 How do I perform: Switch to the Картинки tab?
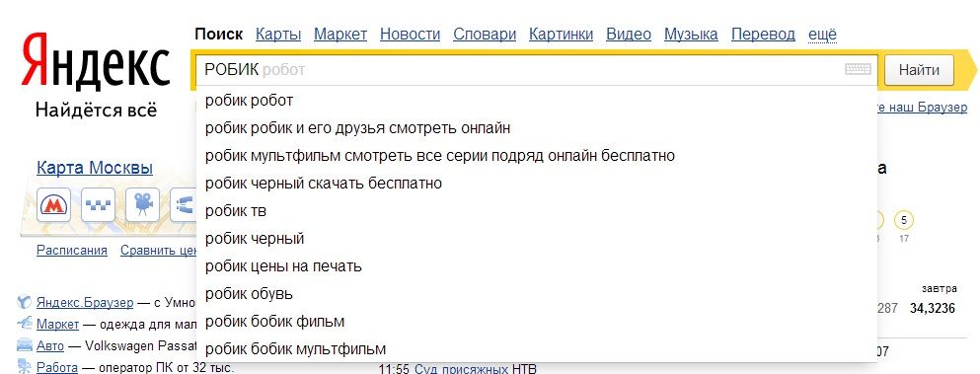coord(562,34)
